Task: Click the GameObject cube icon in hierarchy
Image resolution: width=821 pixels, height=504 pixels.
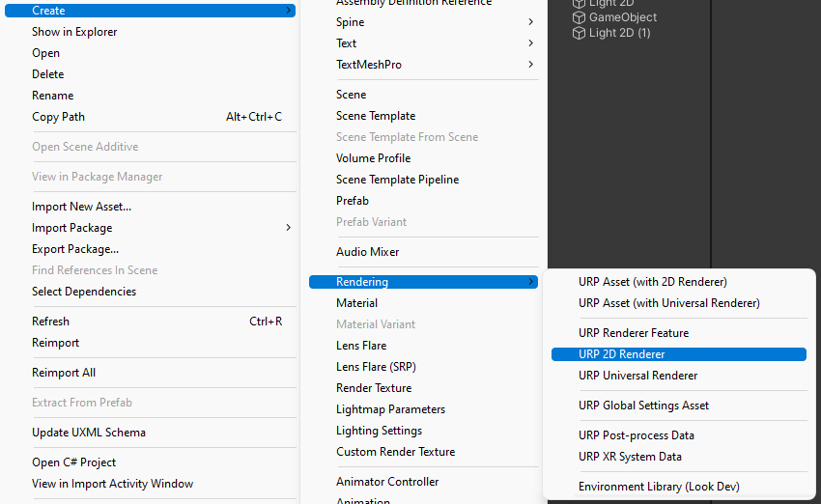Action: tap(579, 17)
